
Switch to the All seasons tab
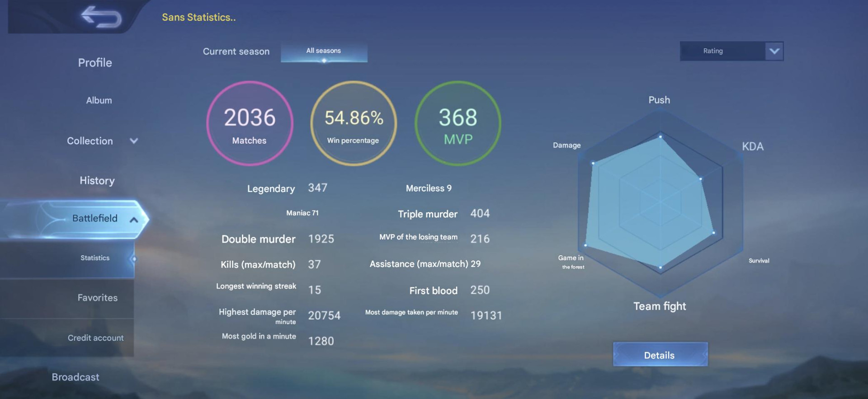click(324, 52)
